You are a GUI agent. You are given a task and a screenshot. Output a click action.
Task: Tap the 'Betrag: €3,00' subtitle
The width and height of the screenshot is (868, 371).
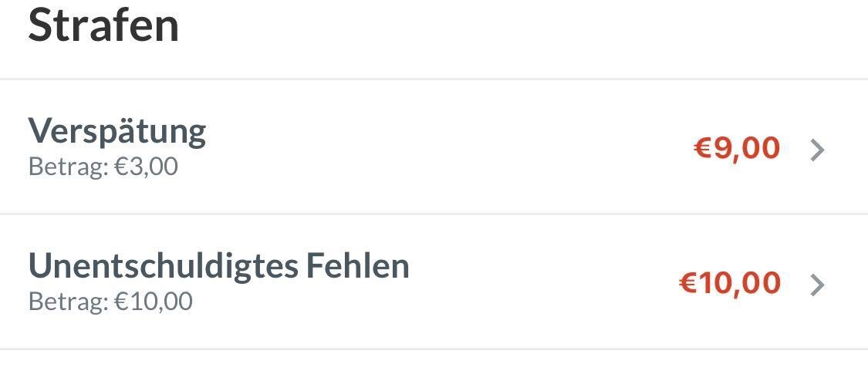click(x=103, y=167)
